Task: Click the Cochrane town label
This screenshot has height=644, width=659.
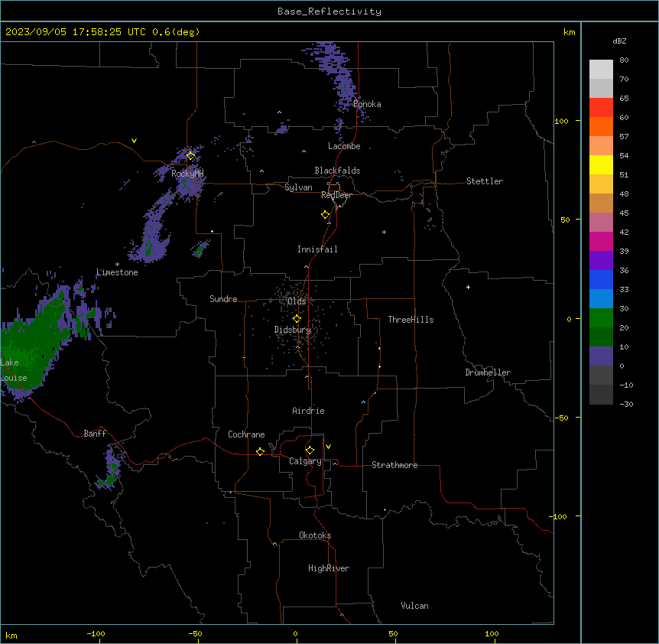Action: pyautogui.click(x=246, y=434)
